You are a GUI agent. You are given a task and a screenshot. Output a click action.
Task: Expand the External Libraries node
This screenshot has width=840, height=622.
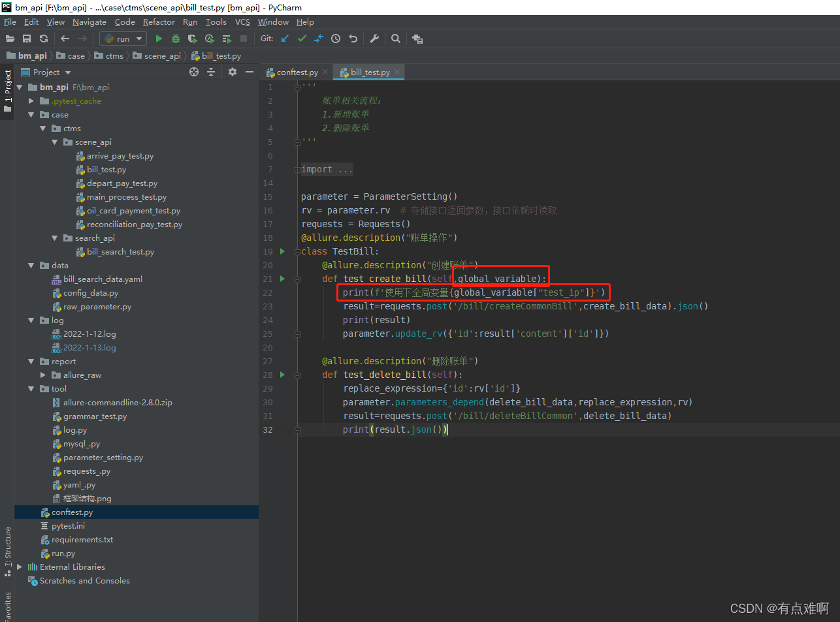[x=20, y=567]
